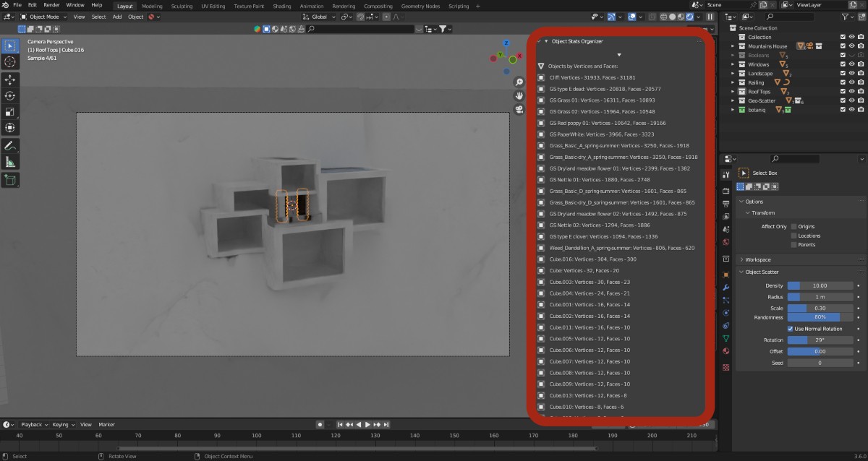Click the Density slider field
The image size is (868, 461).
(820, 285)
